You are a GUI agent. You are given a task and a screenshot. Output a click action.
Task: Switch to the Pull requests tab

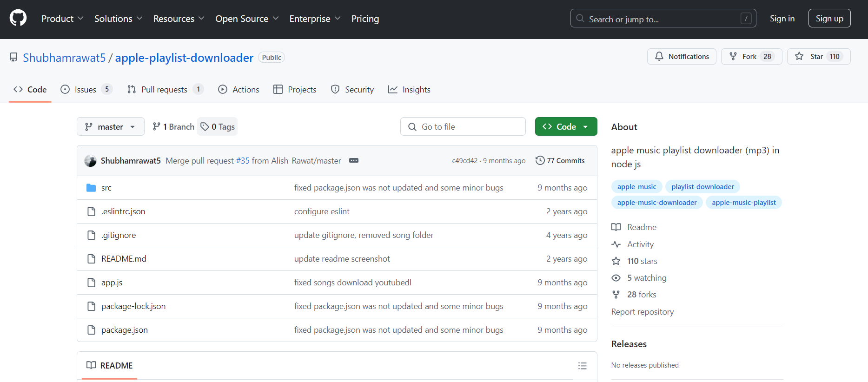click(165, 90)
